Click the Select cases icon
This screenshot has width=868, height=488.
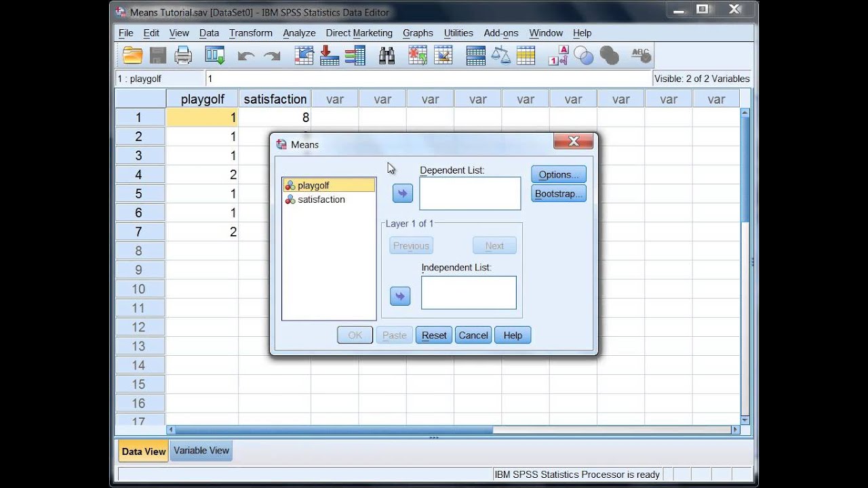(526, 56)
